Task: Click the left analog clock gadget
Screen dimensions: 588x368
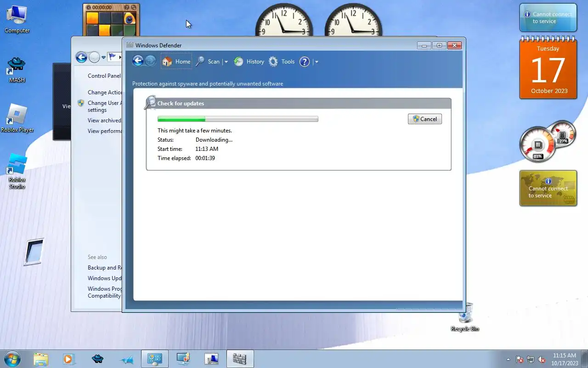Action: point(284,21)
